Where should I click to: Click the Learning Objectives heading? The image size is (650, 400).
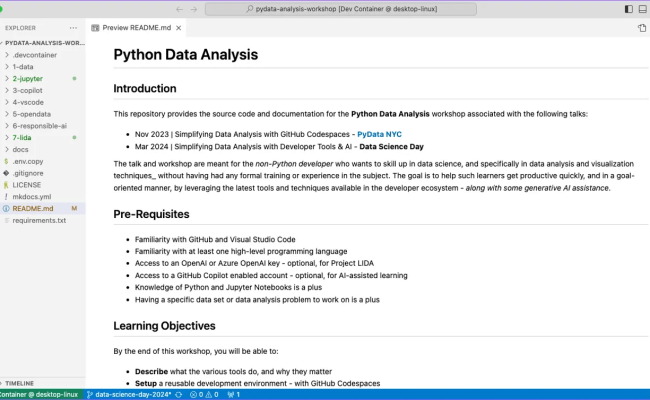(165, 326)
